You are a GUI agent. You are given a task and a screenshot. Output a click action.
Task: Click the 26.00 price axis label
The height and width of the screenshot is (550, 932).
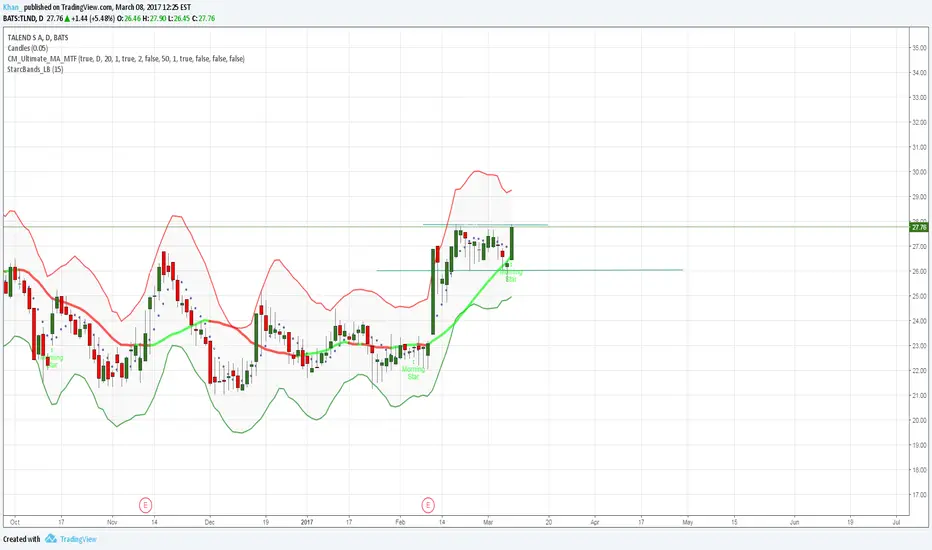tap(919, 271)
